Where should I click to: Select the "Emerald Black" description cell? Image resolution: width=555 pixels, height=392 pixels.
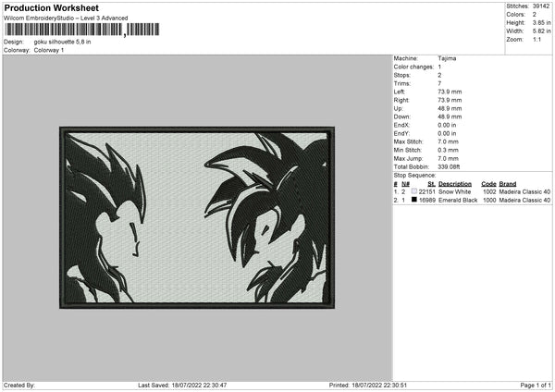click(x=458, y=201)
